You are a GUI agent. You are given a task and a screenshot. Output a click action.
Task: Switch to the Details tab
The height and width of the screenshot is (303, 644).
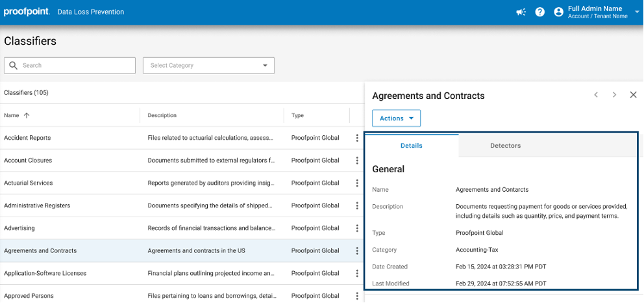click(412, 146)
